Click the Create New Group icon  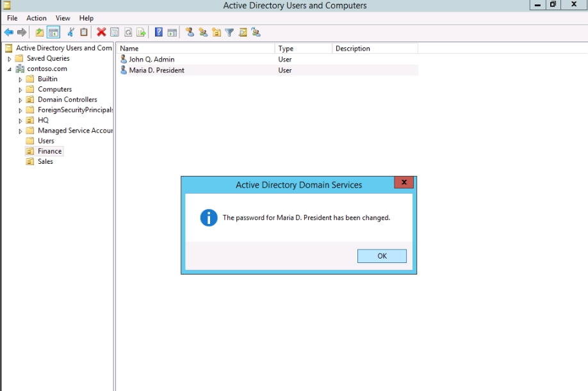point(203,32)
